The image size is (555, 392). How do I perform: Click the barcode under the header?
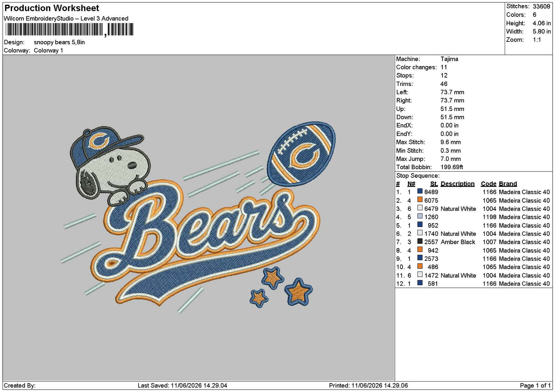point(70,30)
